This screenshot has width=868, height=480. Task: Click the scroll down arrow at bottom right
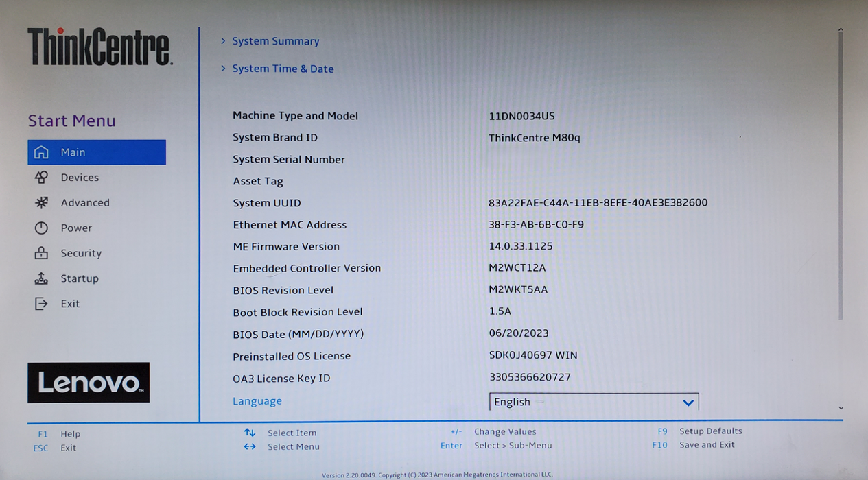(841, 408)
